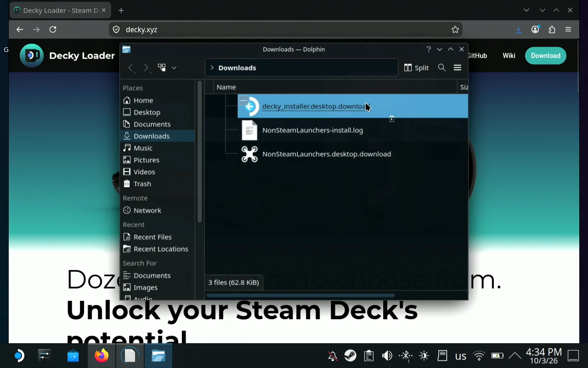
Task: Open Dolphin hamburger menu
Action: 457,67
